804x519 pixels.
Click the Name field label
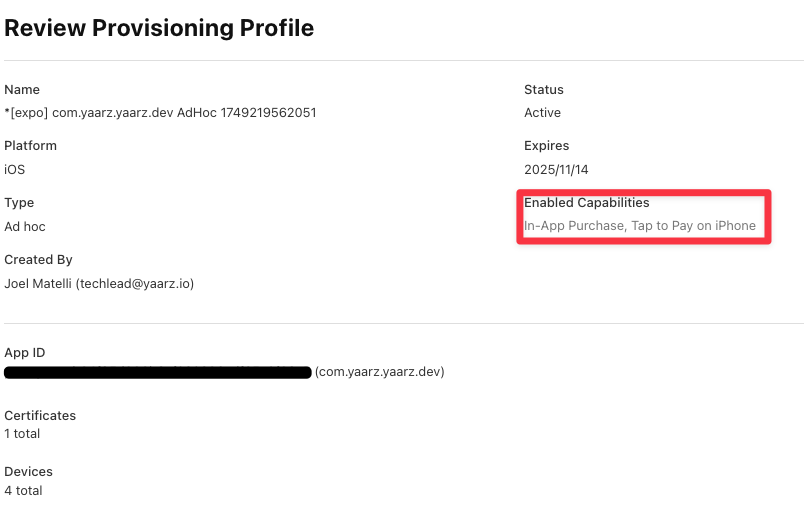[x=22, y=90]
